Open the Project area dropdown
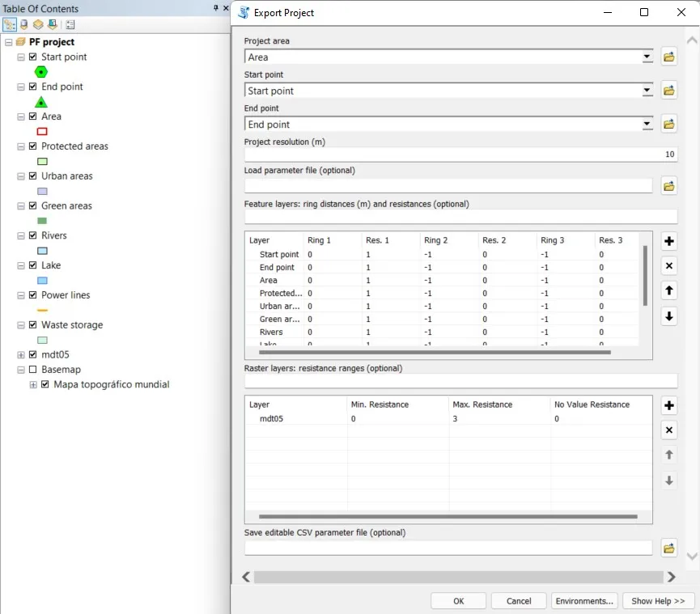 (647, 57)
